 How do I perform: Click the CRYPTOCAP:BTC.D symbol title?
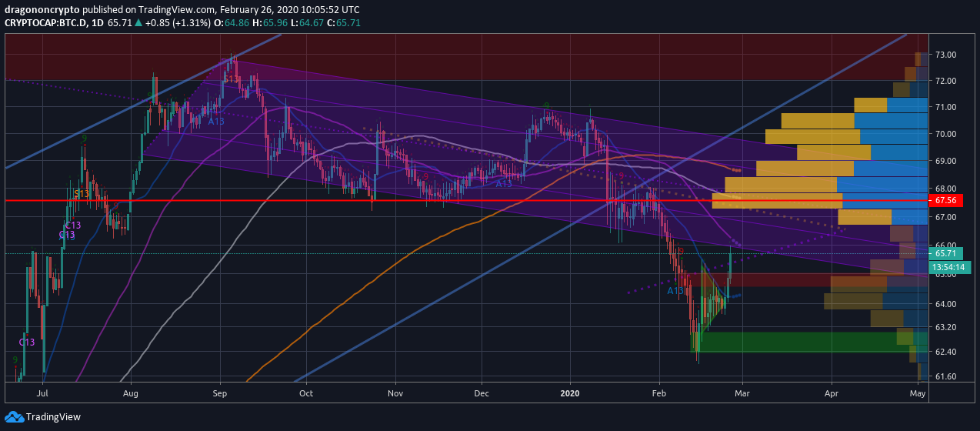click(45, 23)
